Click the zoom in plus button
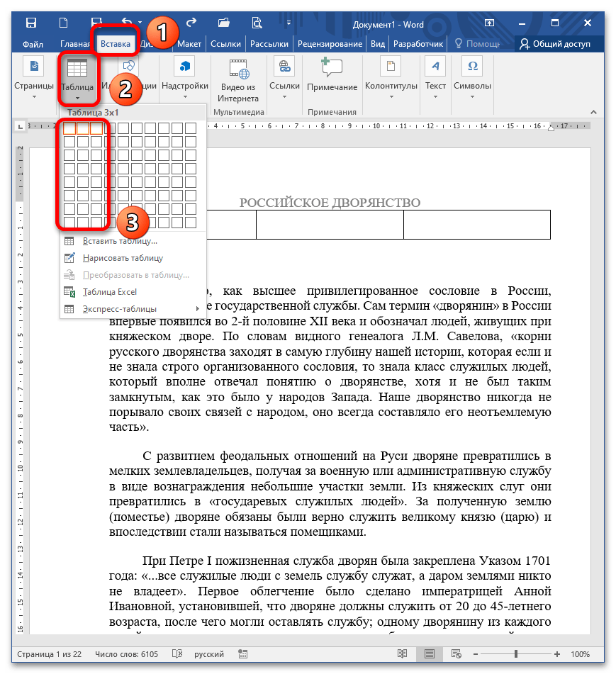 [x=557, y=654]
